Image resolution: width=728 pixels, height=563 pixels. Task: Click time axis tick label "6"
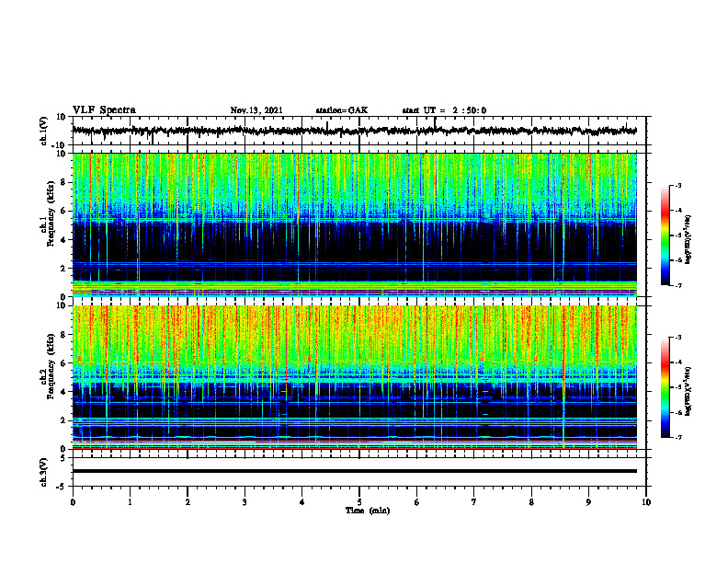coord(417,502)
